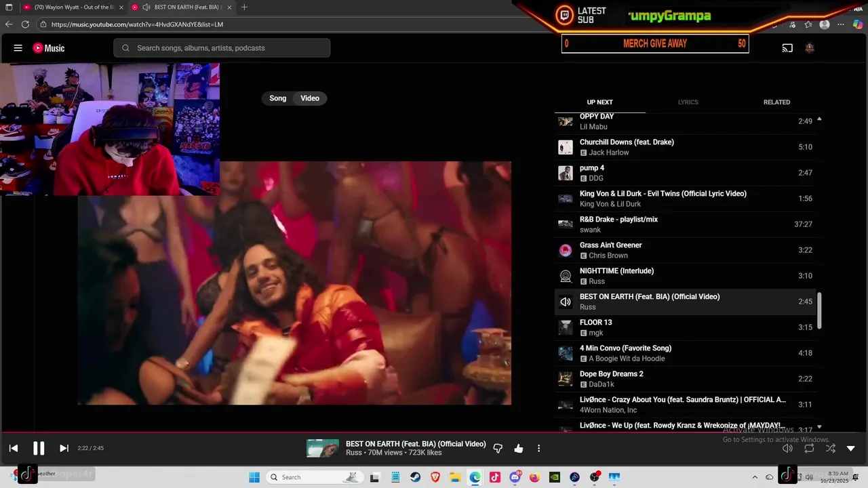
Task: View site information lock icon
Action: [43, 24]
